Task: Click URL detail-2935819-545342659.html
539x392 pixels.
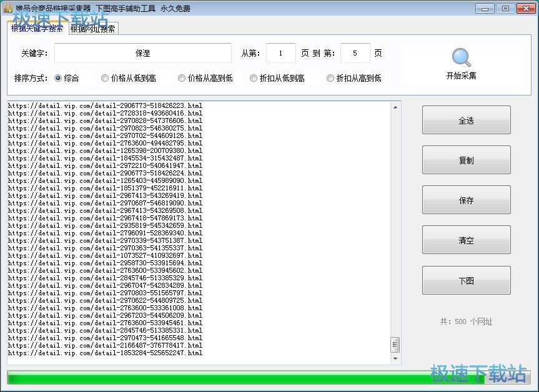Action: pos(105,225)
